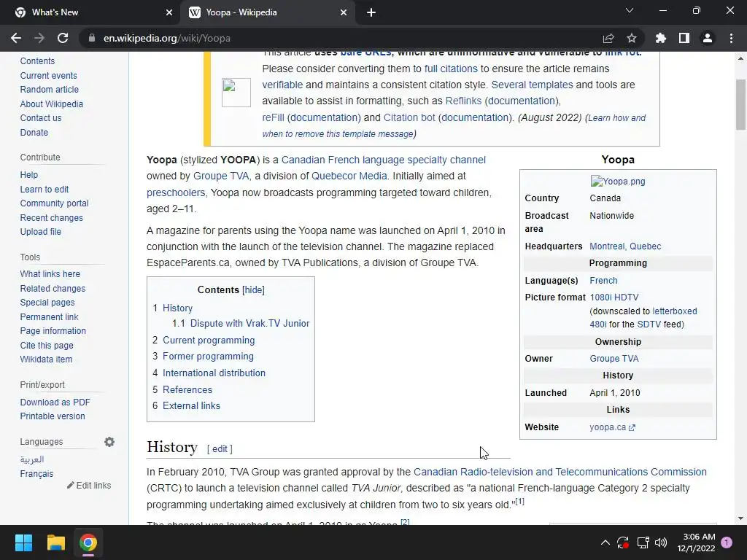Image resolution: width=747 pixels, height=560 pixels.
Task: Click the Edit links pencil
Action: [89, 485]
